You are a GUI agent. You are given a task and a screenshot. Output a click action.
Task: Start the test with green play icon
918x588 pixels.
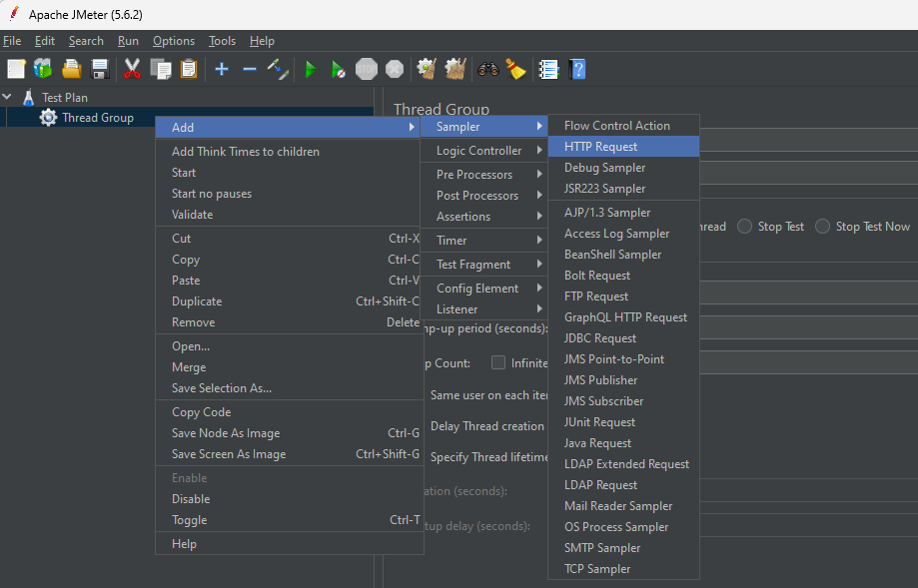pyautogui.click(x=311, y=69)
